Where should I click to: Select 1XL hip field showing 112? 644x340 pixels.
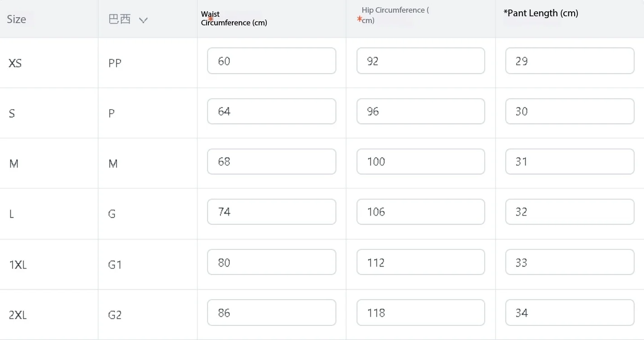click(421, 262)
